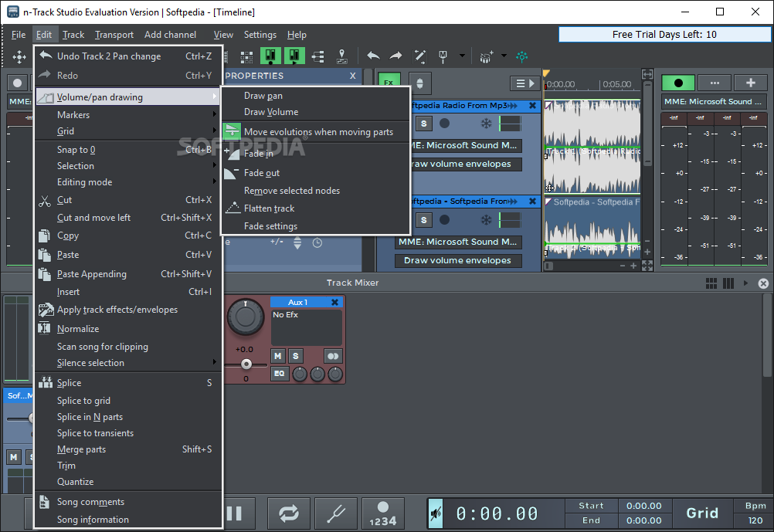Expand the Silence selection submenu
The width and height of the screenshot is (774, 532).
point(128,363)
